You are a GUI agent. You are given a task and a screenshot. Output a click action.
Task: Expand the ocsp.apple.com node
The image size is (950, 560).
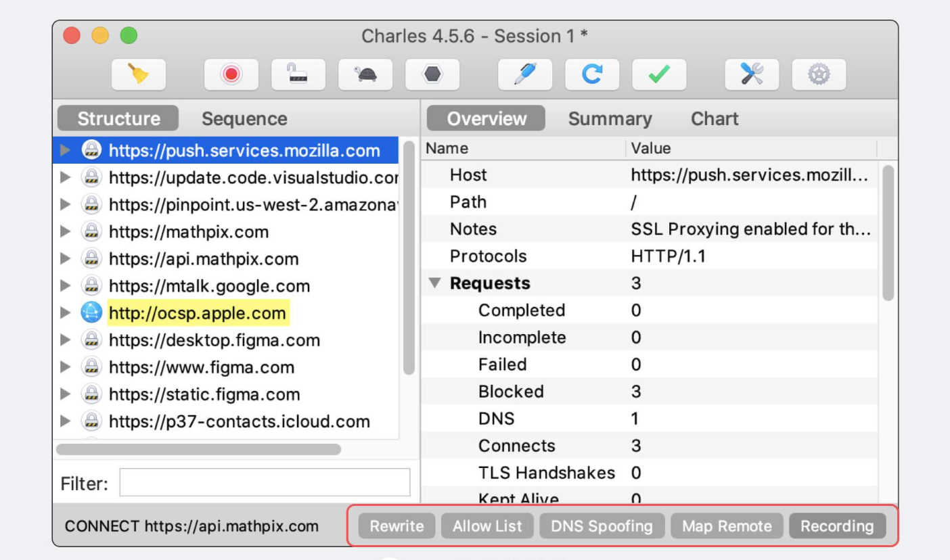click(65, 312)
